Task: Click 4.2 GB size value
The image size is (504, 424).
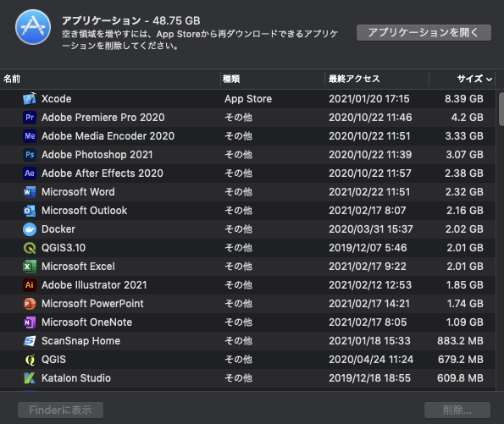Action: pyautogui.click(x=467, y=118)
